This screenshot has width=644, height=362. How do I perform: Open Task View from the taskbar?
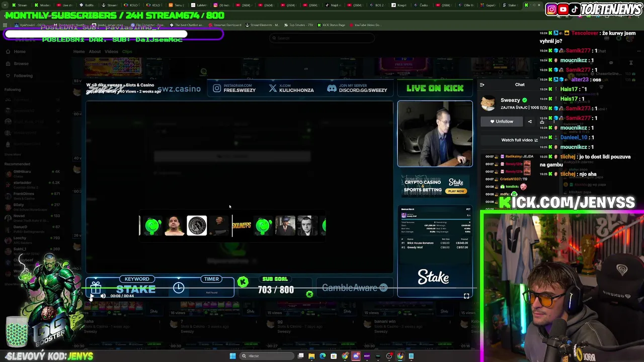click(300, 356)
